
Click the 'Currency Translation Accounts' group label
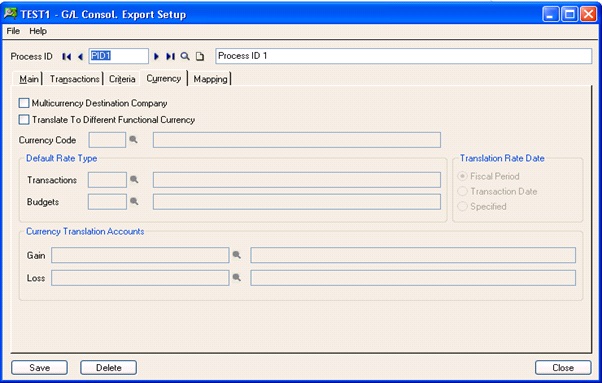coord(85,231)
